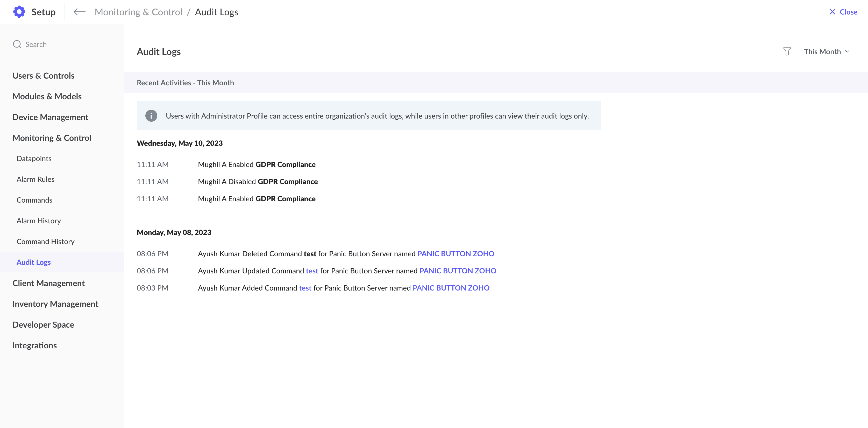Open the PANIC BUTTON ZOHO link in the Deleted Command entry
The width and height of the screenshot is (868, 428).
[456, 254]
